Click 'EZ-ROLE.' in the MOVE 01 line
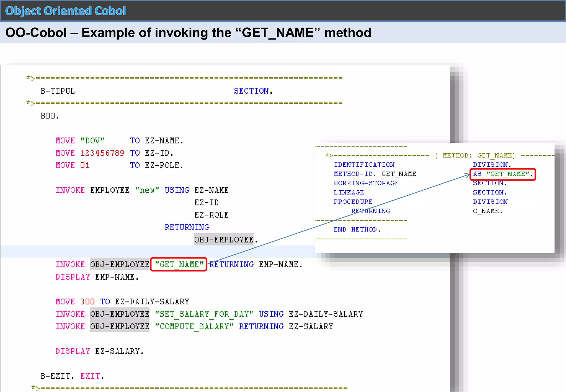Image resolution: width=566 pixels, height=392 pixels. pos(164,165)
